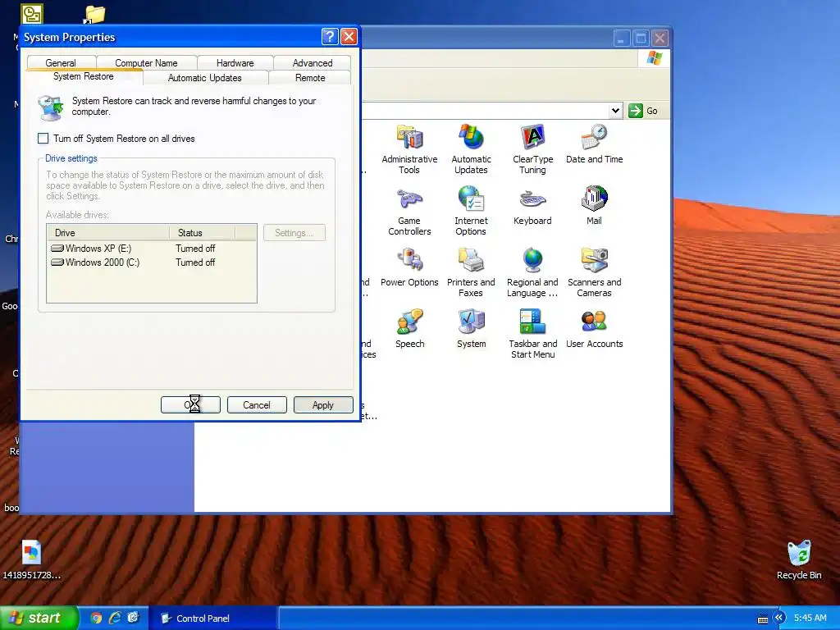The height and width of the screenshot is (630, 840).
Task: Click Cancel in System Properties
Action: coord(257,405)
